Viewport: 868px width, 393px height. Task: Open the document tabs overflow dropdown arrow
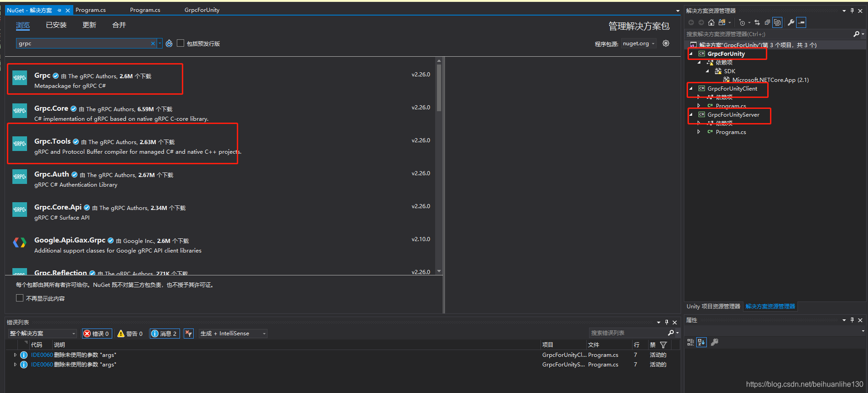coord(678,11)
